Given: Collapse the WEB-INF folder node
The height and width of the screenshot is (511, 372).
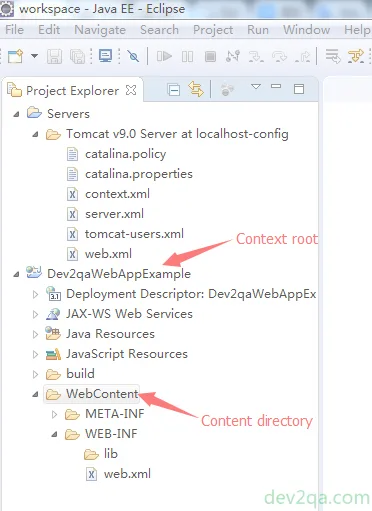Looking at the screenshot, I should click(54, 435).
